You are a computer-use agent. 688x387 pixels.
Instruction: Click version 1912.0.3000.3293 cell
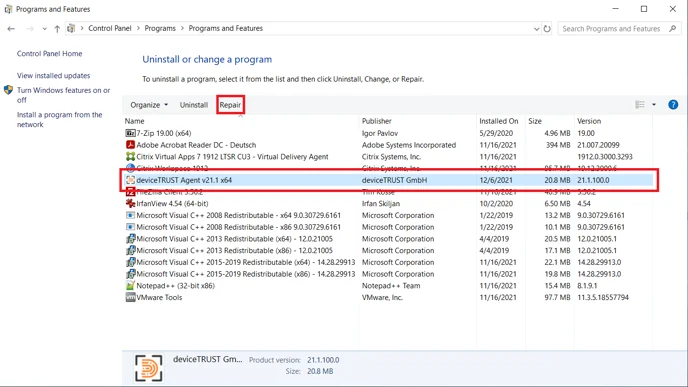click(605, 157)
